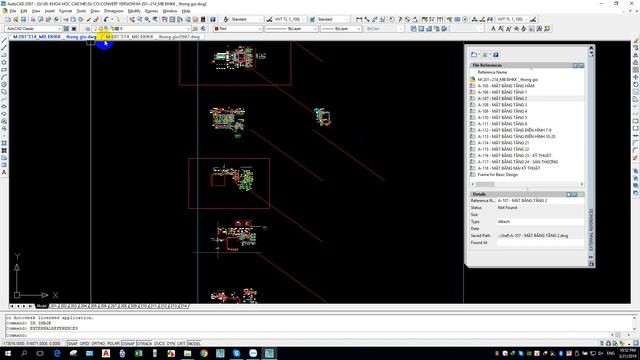Click the Undo arrow icon

point(106,19)
